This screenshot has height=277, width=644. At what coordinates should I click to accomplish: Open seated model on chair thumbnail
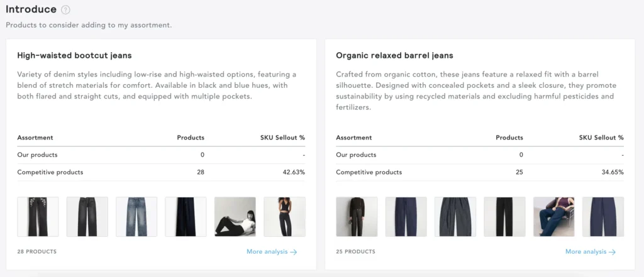(x=554, y=217)
